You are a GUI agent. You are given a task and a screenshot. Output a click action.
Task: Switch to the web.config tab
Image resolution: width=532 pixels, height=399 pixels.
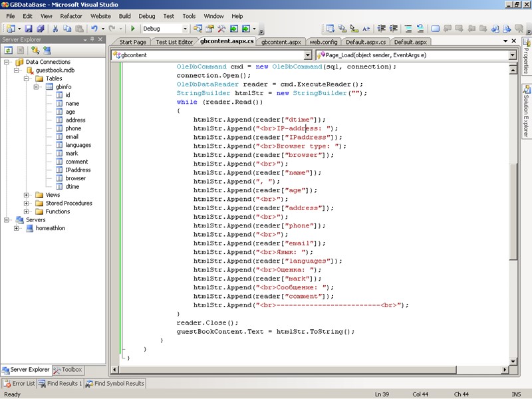click(x=323, y=42)
